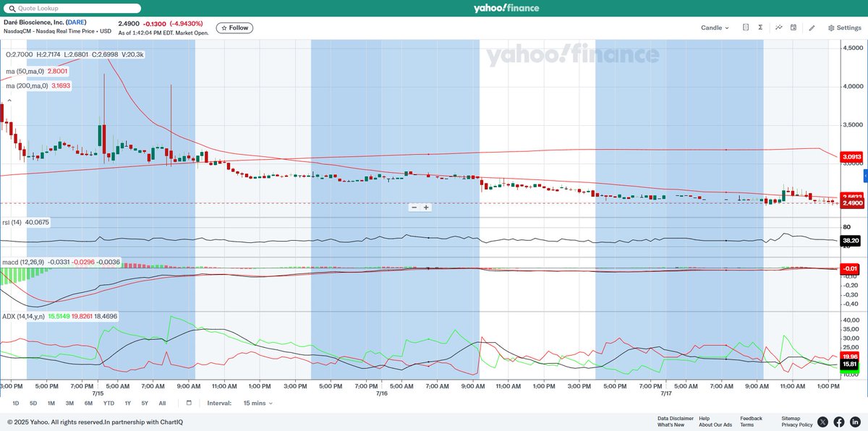Click the ma (50,ma,0) indicator label
Screen dimensions: 868x431
(x=25, y=71)
